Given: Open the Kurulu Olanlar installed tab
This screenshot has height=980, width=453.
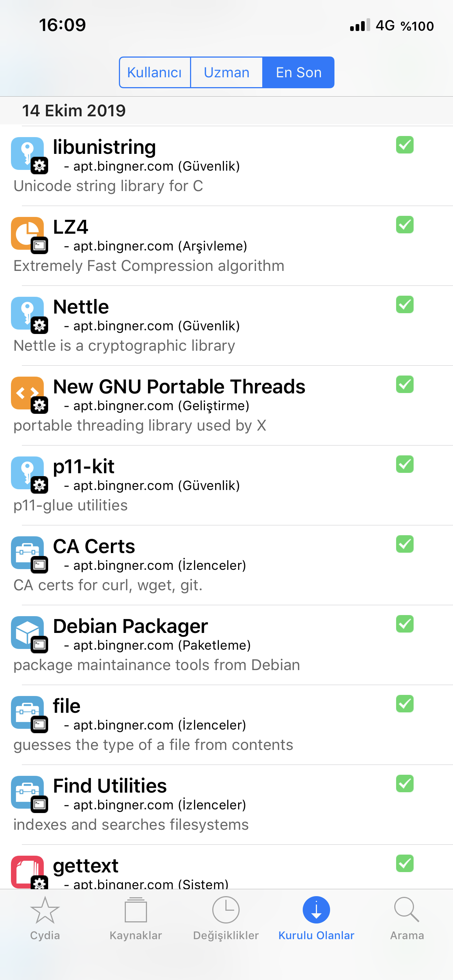Looking at the screenshot, I should [316, 918].
